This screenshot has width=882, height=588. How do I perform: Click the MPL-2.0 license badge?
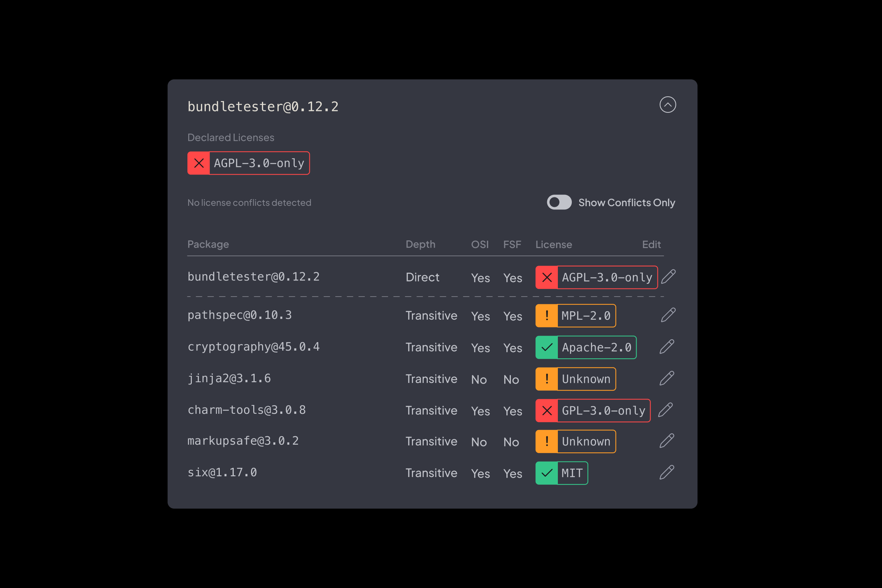(576, 316)
